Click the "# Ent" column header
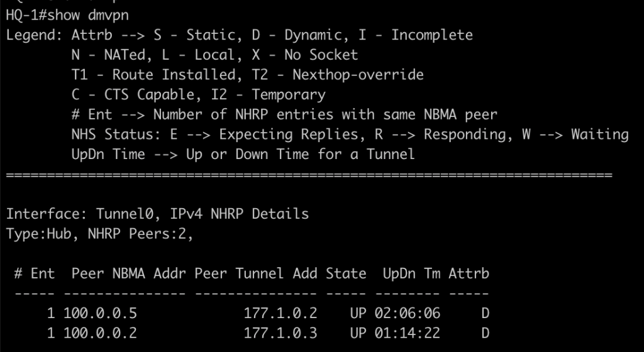 pyautogui.click(x=35, y=273)
